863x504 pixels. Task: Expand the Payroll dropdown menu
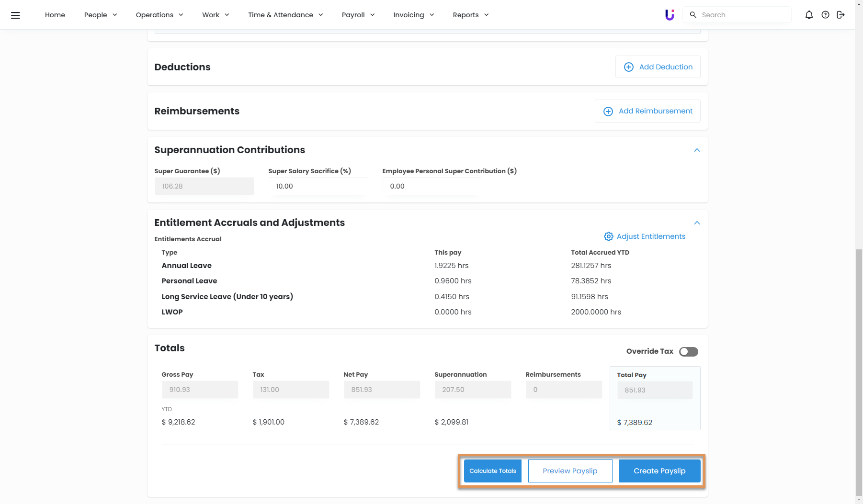(358, 15)
